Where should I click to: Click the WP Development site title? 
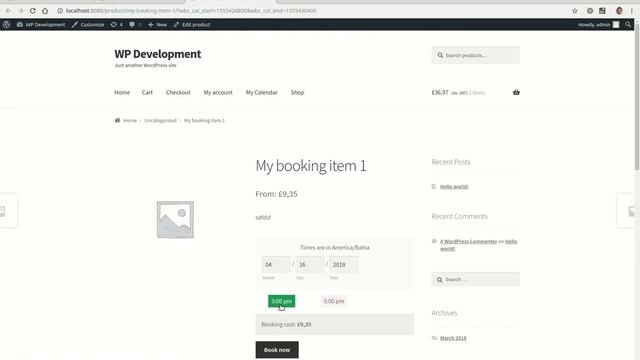pyautogui.click(x=158, y=54)
